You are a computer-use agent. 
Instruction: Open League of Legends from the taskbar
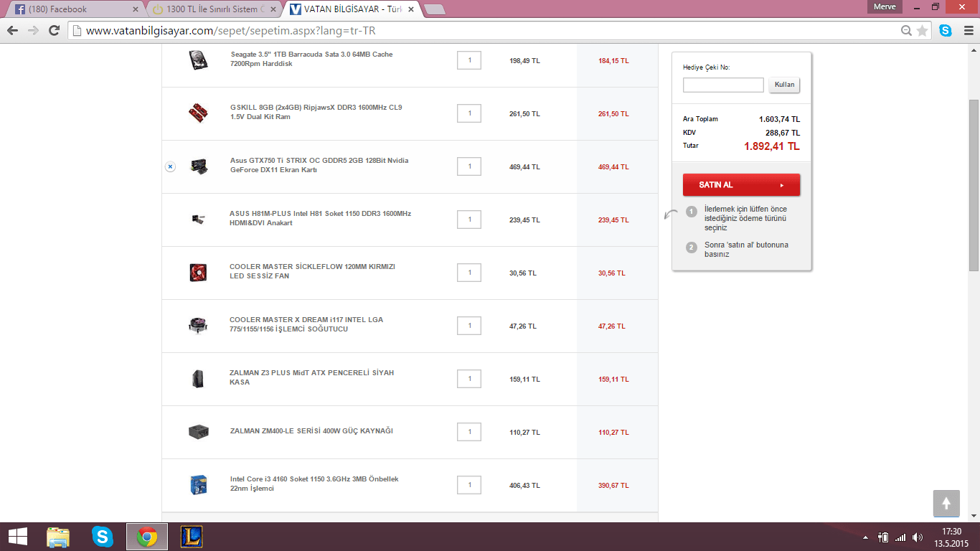[x=192, y=537]
